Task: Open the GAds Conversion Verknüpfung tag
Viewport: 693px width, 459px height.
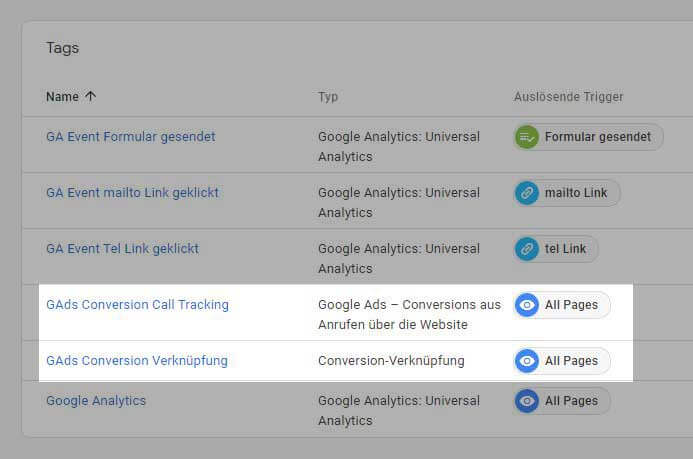Action: 137,361
